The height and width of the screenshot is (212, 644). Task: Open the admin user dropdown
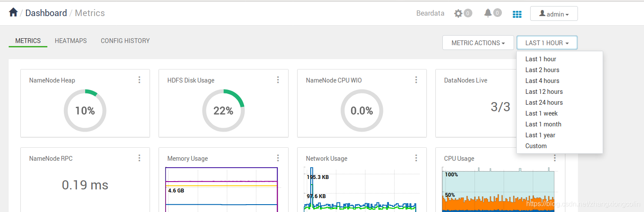(554, 13)
